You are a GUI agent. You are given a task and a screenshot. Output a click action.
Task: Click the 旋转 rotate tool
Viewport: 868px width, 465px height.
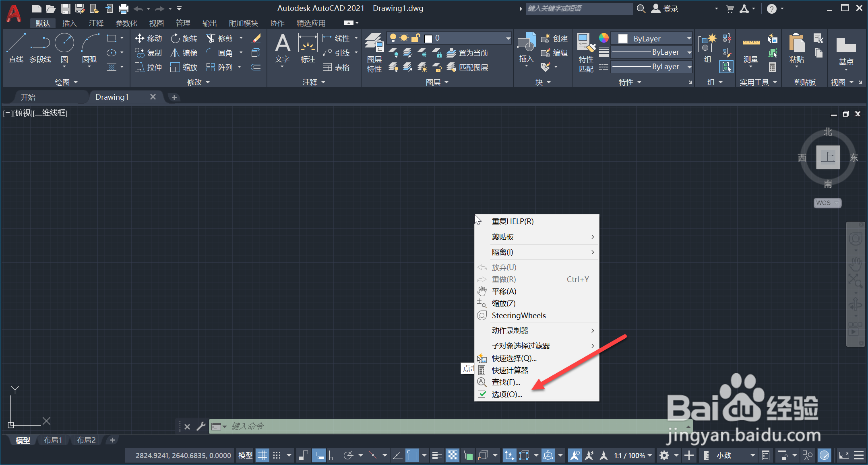[x=184, y=38]
